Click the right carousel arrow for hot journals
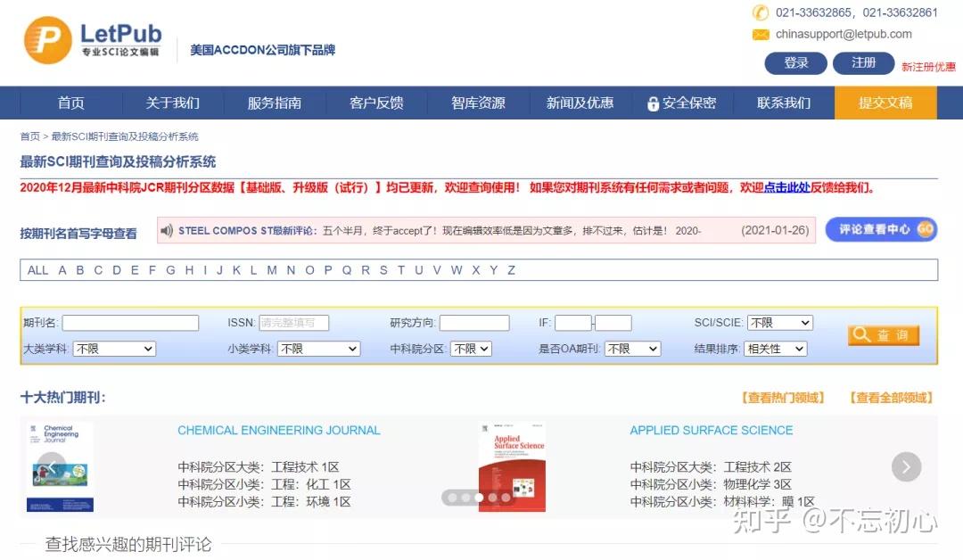963x560 pixels. [x=906, y=466]
